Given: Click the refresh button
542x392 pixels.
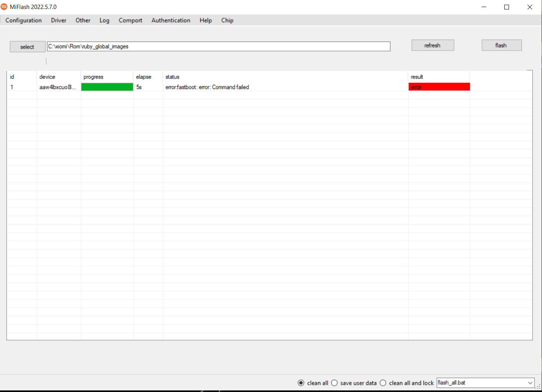Looking at the screenshot, I should point(433,46).
